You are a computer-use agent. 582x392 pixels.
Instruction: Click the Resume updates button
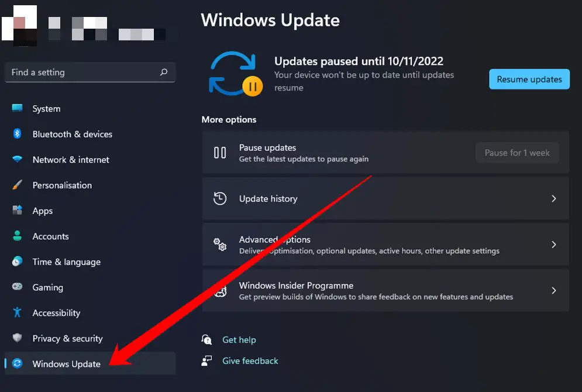(529, 79)
